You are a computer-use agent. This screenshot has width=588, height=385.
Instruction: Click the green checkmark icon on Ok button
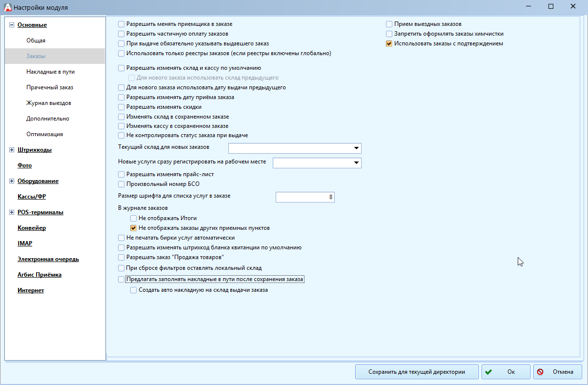click(488, 372)
